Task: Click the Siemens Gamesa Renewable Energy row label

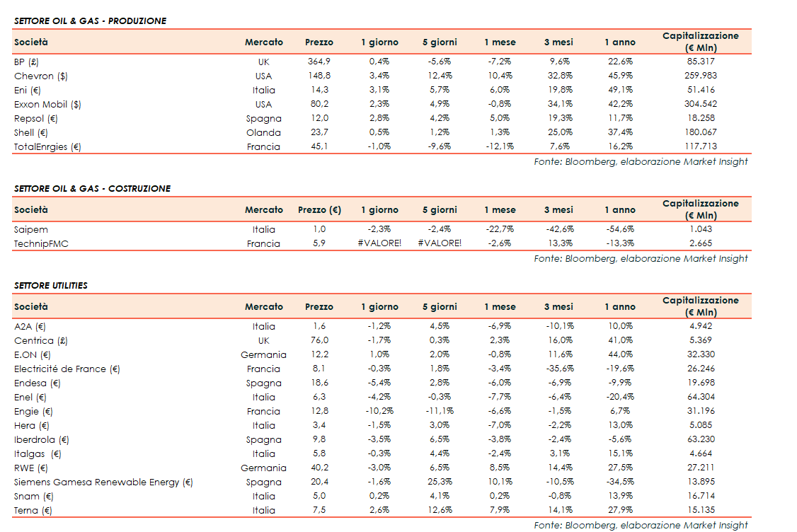Action: point(103,482)
